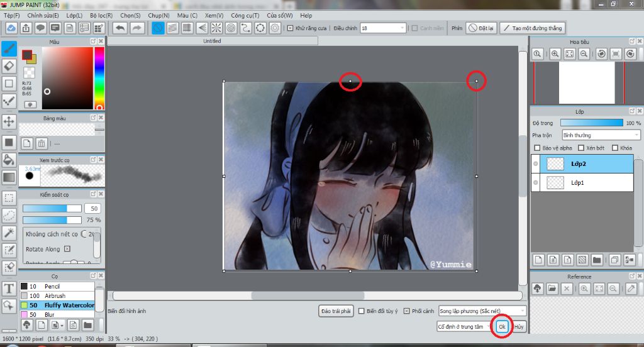Select the Pencil brush in list
Image resolution: width=644 pixels, height=347 pixels.
click(x=57, y=286)
